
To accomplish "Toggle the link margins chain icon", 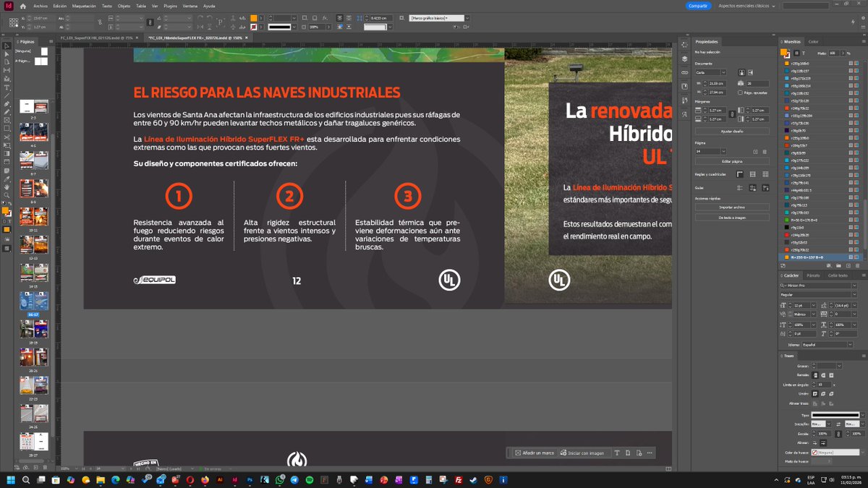I will point(731,114).
